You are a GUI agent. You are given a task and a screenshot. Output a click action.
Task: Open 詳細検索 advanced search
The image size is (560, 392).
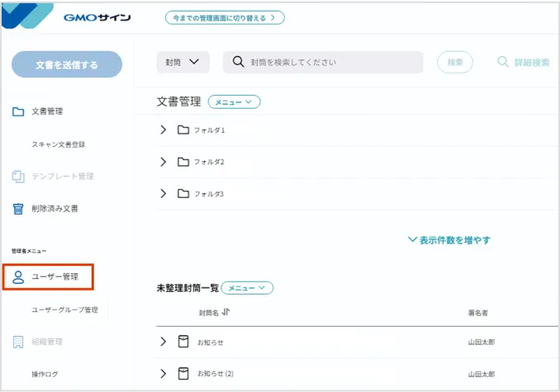[524, 62]
